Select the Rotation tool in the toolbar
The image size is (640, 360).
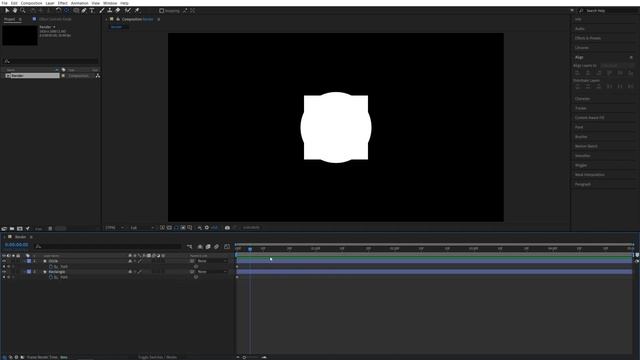click(58, 11)
